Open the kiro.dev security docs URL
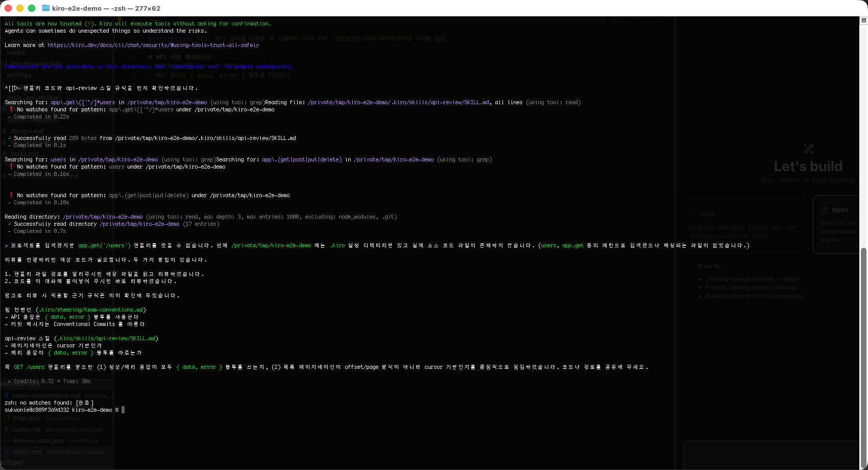The width and height of the screenshot is (868, 470). 153,45
